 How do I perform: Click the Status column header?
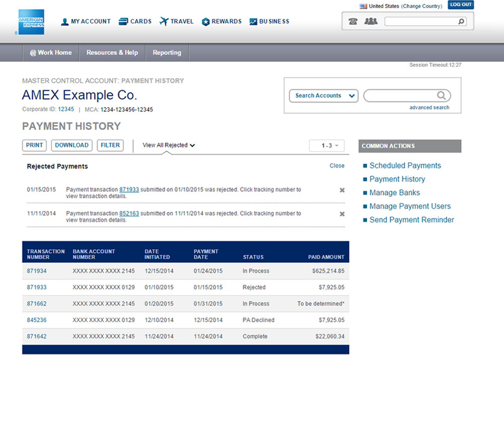253,257
